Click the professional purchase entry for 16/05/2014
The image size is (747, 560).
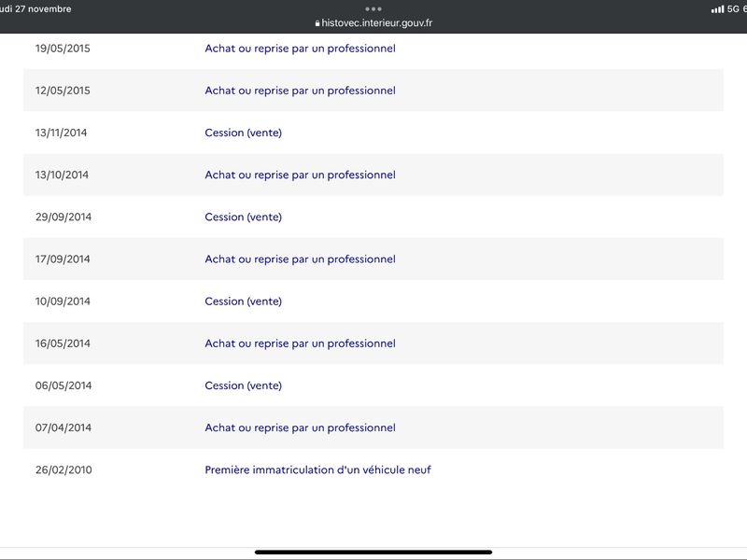(300, 343)
